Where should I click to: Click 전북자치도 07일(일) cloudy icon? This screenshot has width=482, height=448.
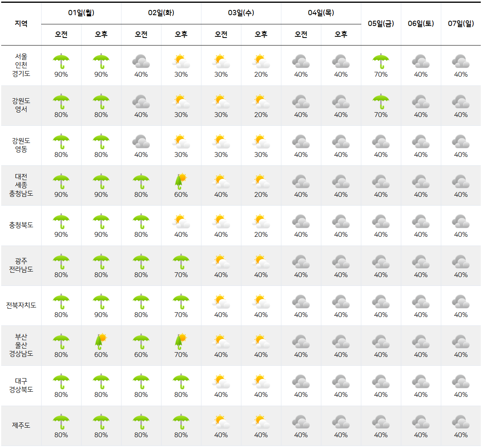[x=461, y=302]
